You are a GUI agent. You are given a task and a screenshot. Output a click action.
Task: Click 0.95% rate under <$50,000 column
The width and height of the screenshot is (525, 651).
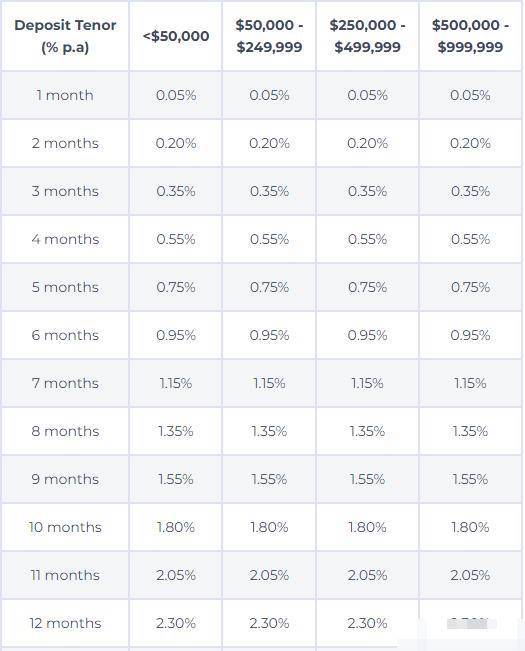point(176,335)
